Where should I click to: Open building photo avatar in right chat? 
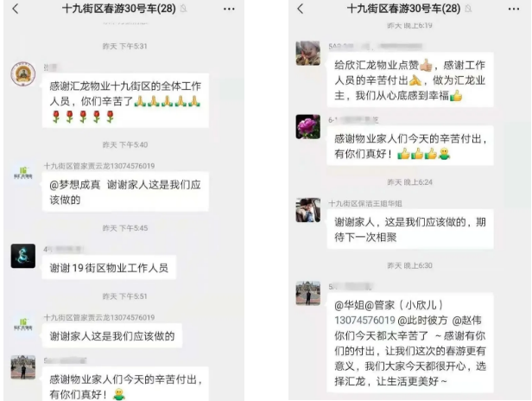point(307,293)
